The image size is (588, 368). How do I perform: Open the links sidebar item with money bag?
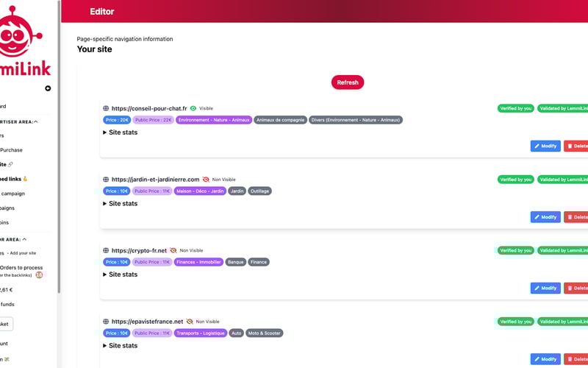(14, 179)
